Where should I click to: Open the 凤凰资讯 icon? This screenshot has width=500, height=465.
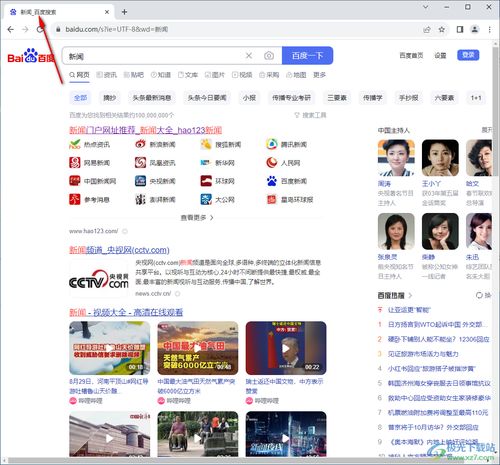pos(140,163)
